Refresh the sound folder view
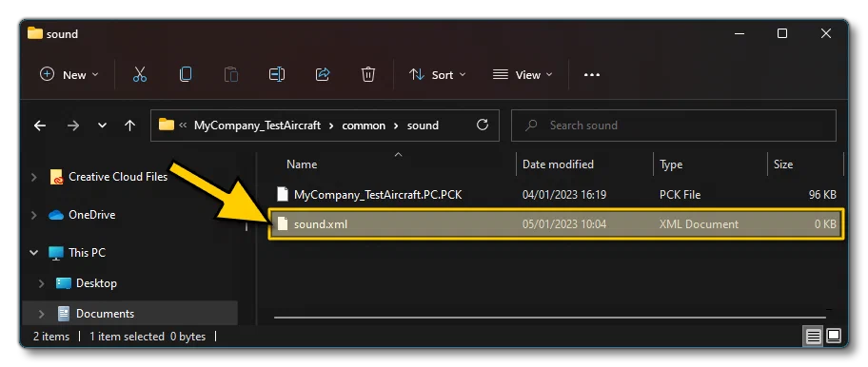868x367 pixels. tap(483, 125)
